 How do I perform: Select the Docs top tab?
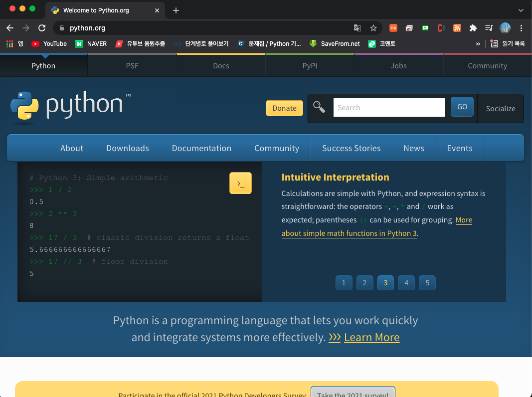pos(221,66)
